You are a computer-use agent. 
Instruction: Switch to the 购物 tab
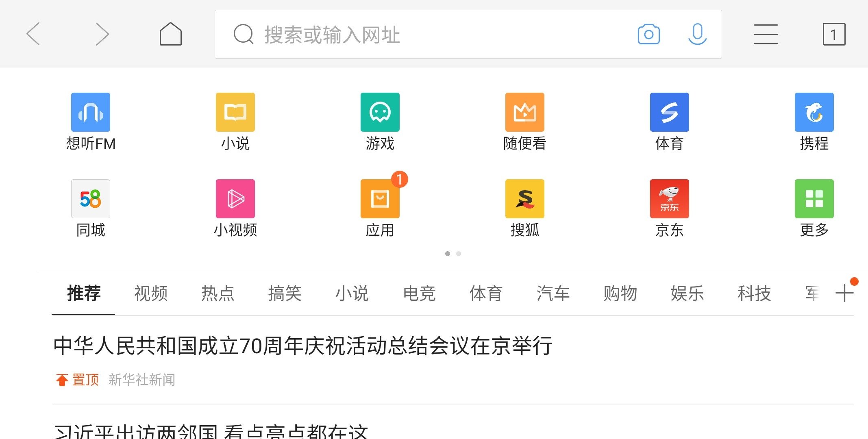pos(620,293)
